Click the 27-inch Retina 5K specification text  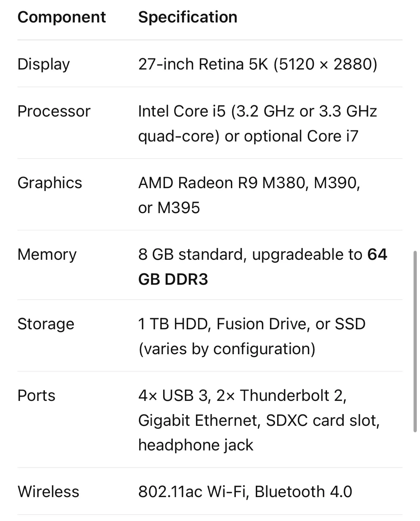(258, 64)
